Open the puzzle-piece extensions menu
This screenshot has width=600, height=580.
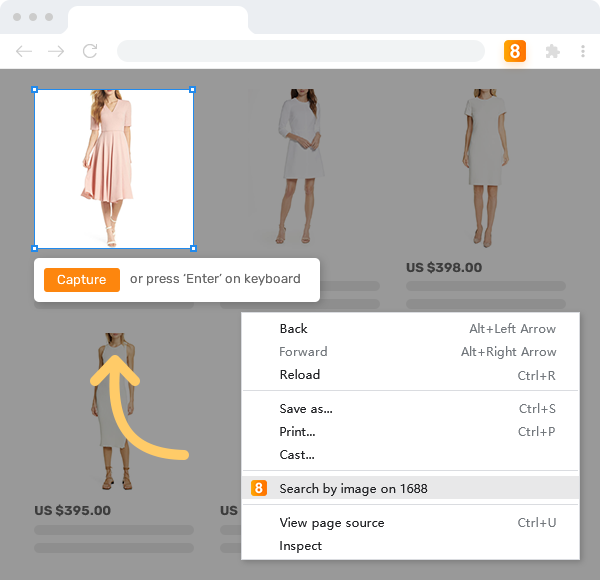point(551,51)
